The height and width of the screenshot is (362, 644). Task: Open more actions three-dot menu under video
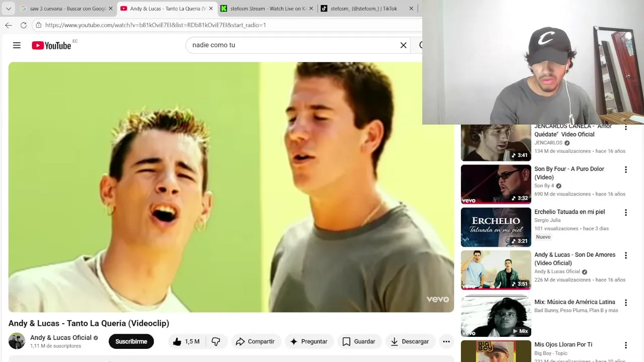tap(446, 341)
